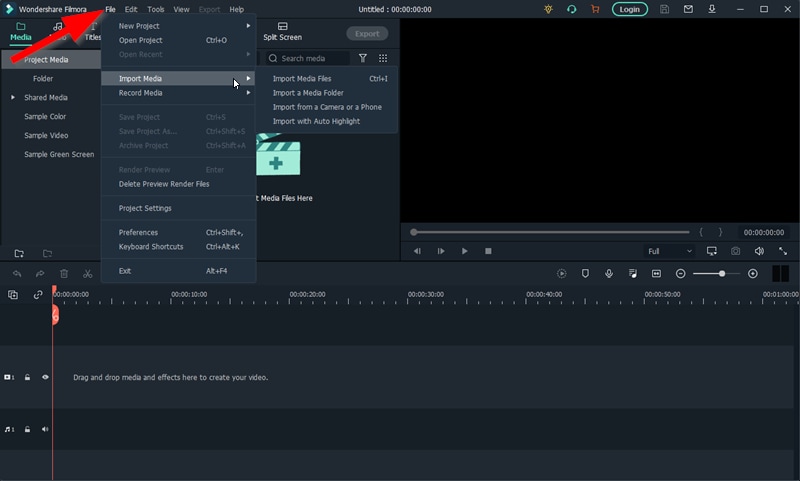Open the Tools menu

coord(156,9)
